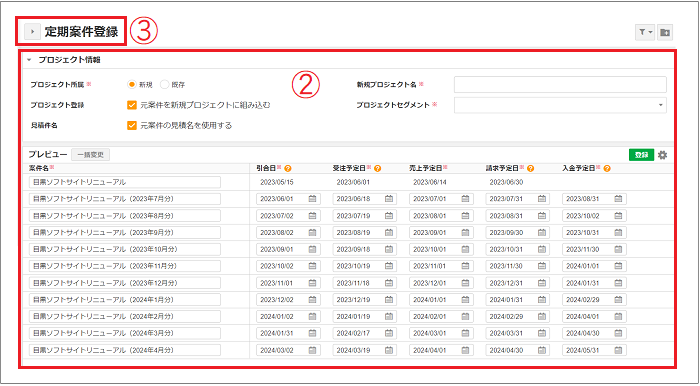Open 入金予定日 calendar icon in 2024年3月分 row

618,333
